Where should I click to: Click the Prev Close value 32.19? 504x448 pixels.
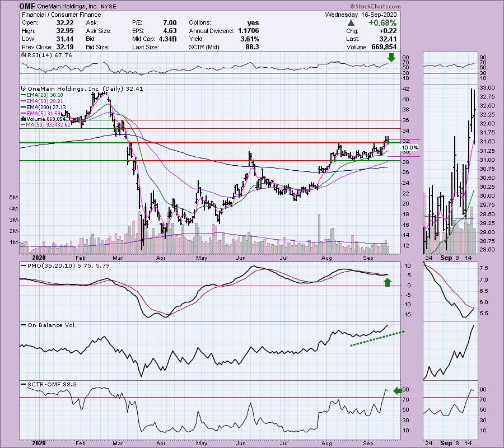65,47
